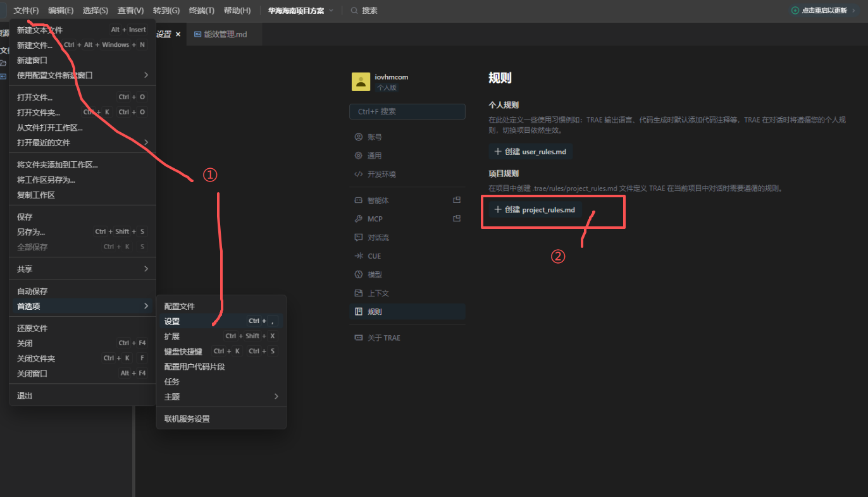The height and width of the screenshot is (497, 868).
Task: Expand the 共享 submenu arrow
Action: 146,269
